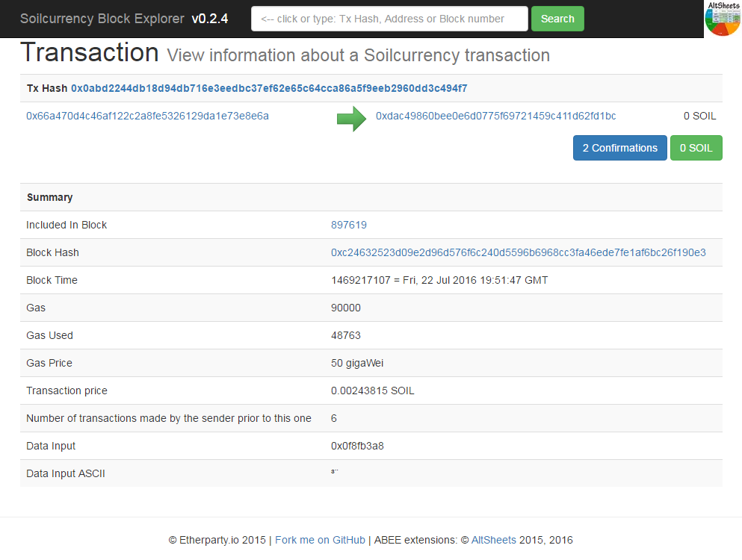
Task: Select the version label v0.2.4
Action: [210, 19]
